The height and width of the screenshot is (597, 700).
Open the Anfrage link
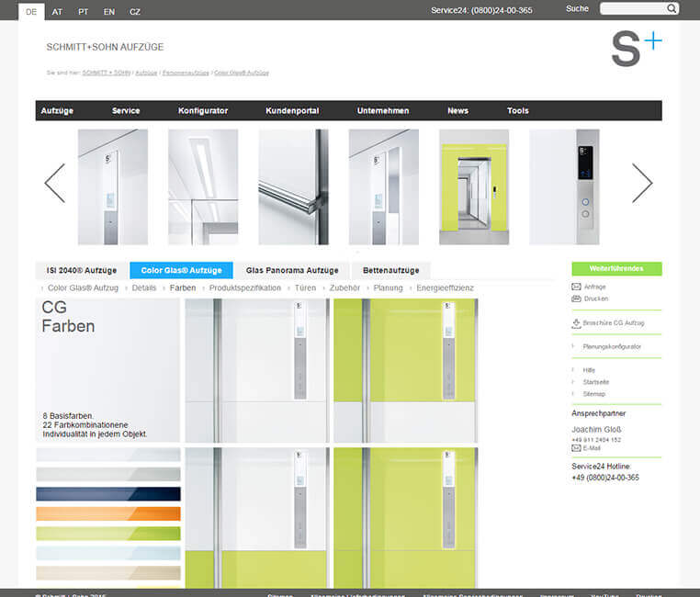(594, 287)
